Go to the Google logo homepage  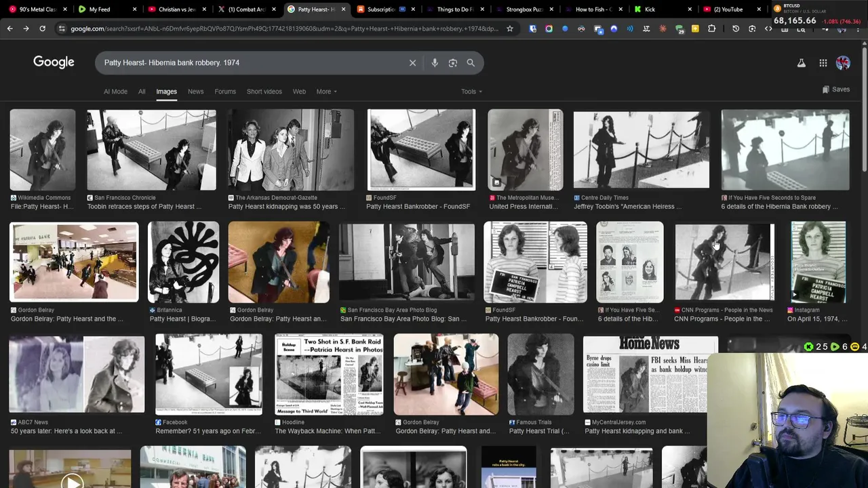54,62
